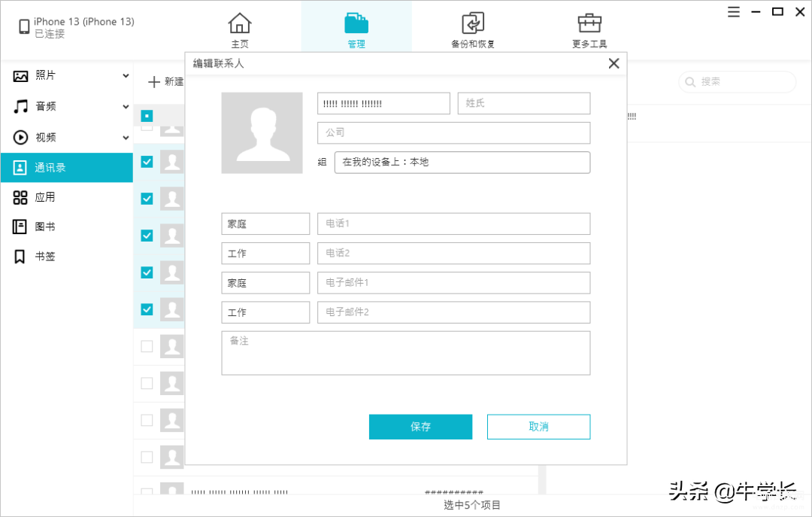Open the 应用 apps sidebar icon
This screenshot has width=812, height=517.
pyautogui.click(x=21, y=197)
